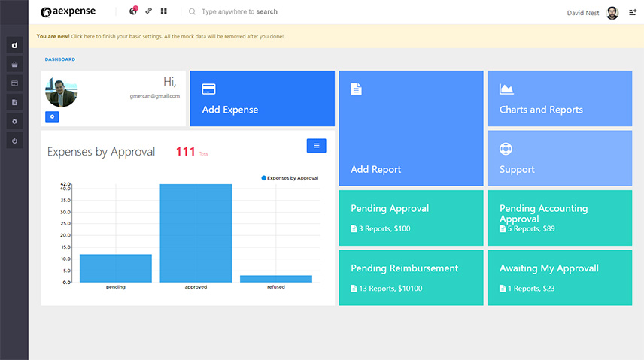Click the globe notifications icon in header
Image resolution: width=644 pixels, height=360 pixels.
pos(133,11)
